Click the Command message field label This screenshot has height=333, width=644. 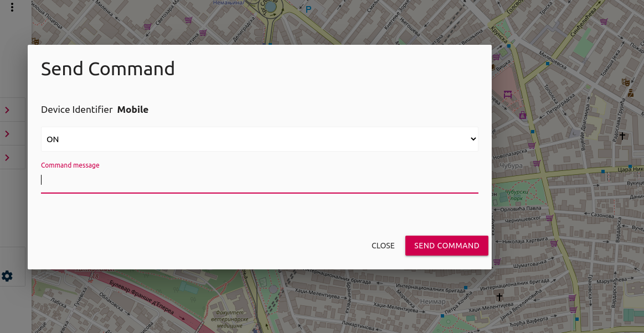click(70, 165)
